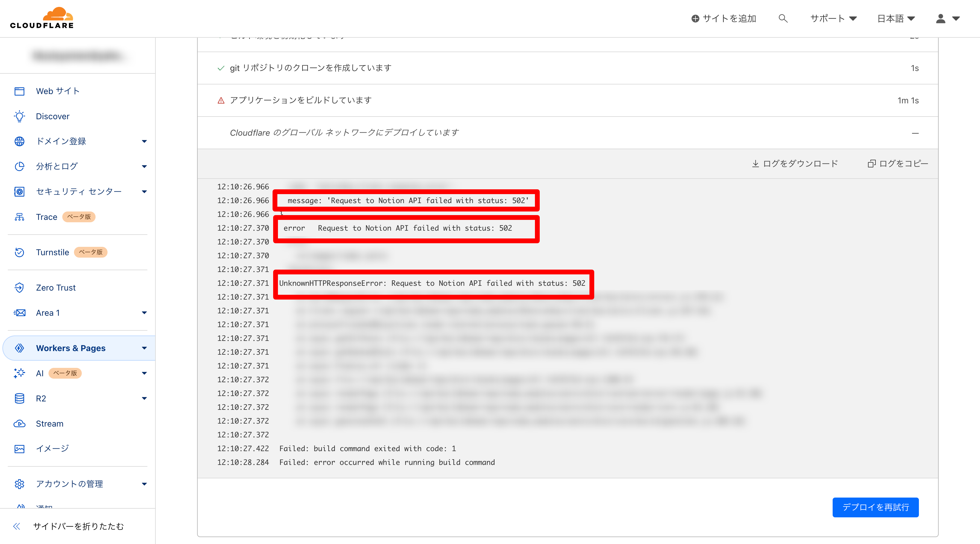This screenshot has height=544, width=980.
Task: Click the 分析とログ pie chart icon
Action: tap(19, 166)
